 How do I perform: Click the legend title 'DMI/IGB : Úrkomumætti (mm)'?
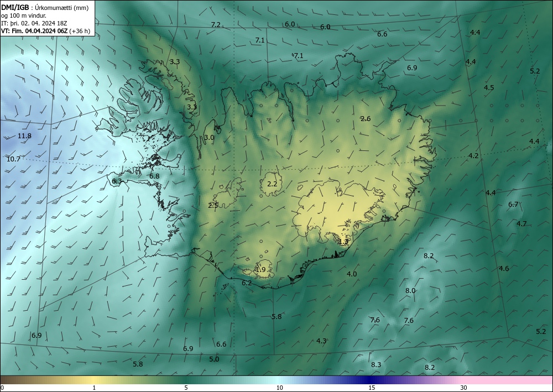44,7
